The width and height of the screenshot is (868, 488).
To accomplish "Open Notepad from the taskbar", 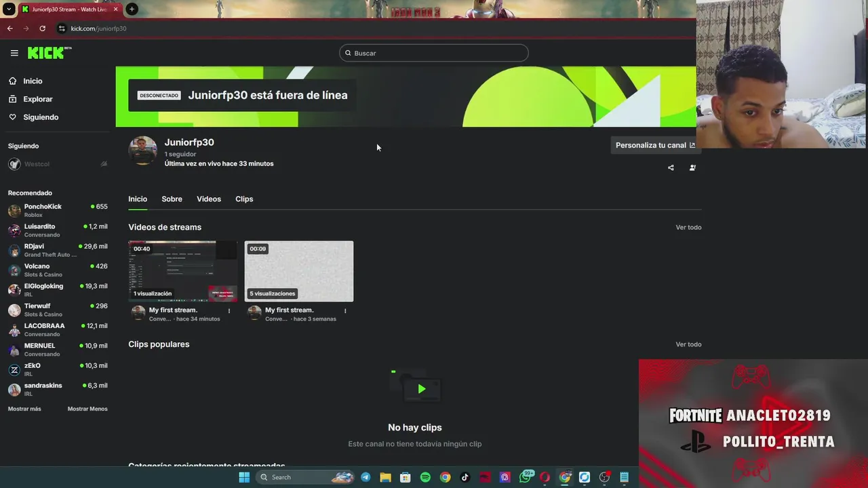I will (624, 477).
